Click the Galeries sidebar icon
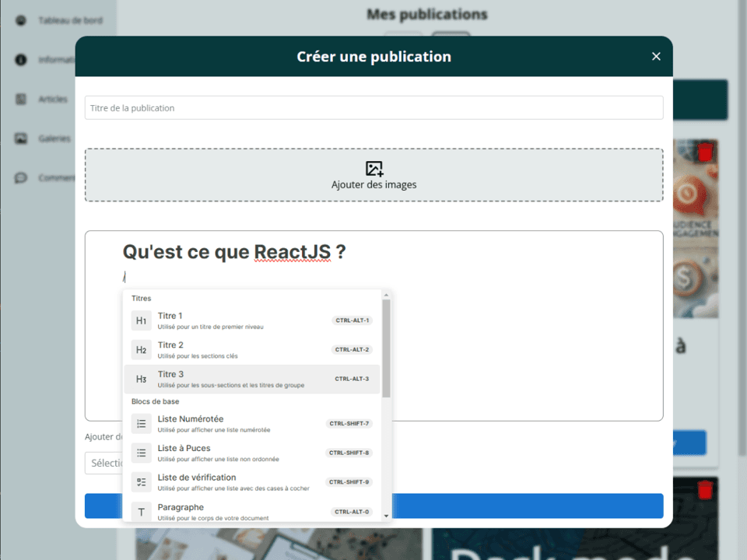Viewport: 747px width, 560px height. (x=21, y=138)
